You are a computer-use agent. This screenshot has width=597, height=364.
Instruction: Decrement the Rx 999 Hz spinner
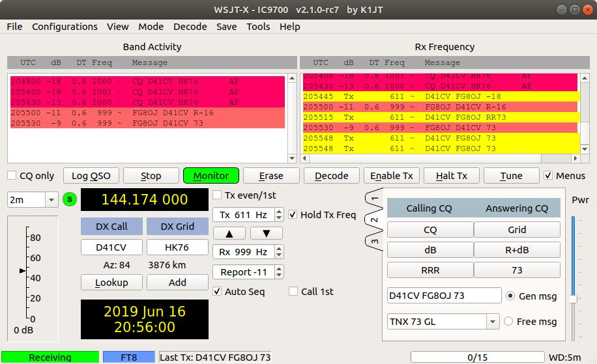[x=280, y=255]
